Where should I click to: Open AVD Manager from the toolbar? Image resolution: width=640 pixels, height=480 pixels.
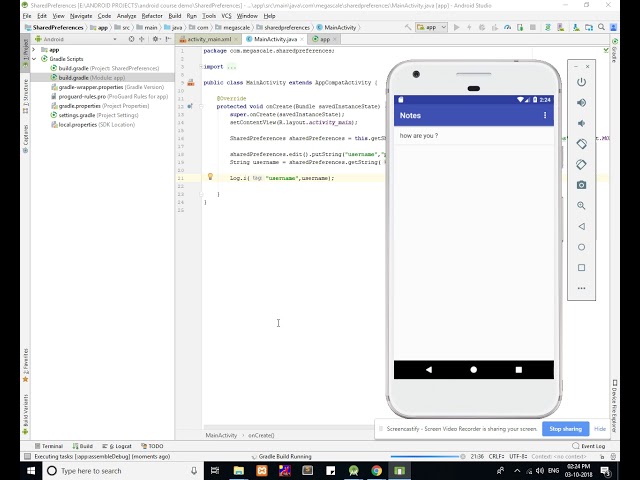[x=561, y=27]
